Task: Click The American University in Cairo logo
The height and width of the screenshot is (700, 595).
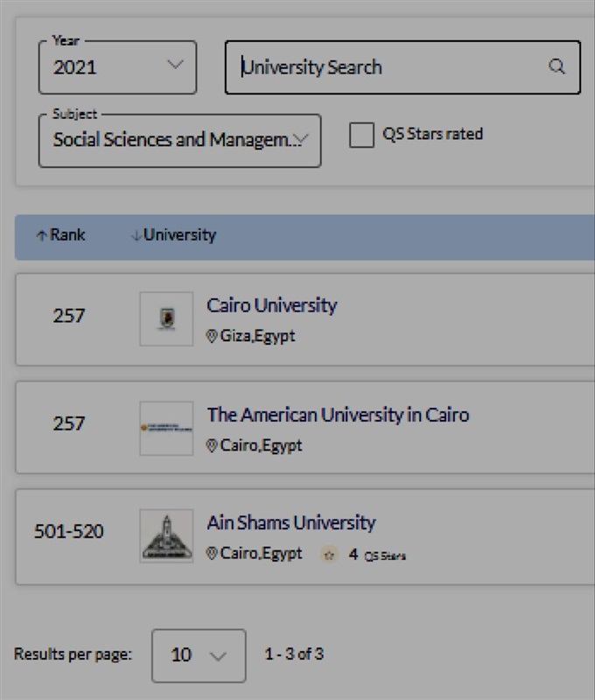Action: pos(166,428)
